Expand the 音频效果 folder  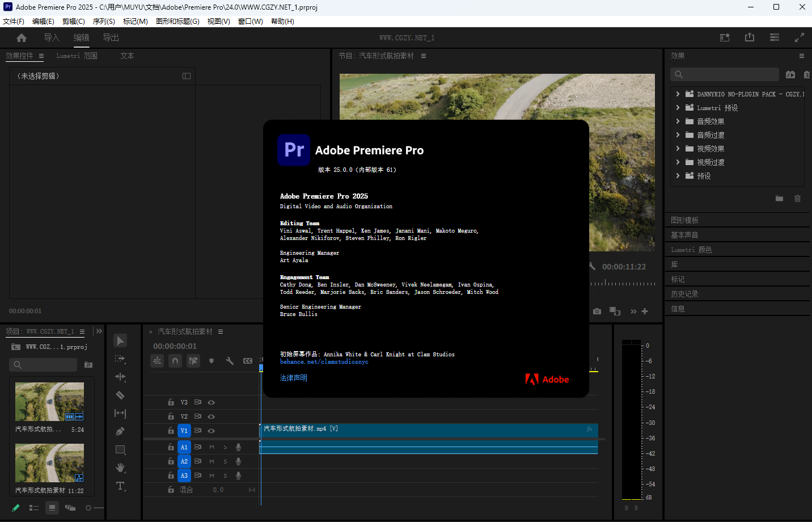point(678,121)
